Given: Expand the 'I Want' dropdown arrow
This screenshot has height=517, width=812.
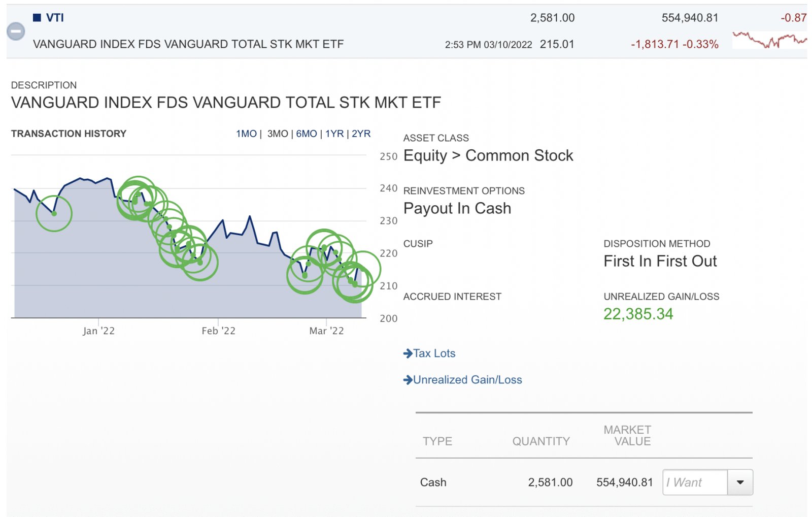Looking at the screenshot, I should coord(740,482).
